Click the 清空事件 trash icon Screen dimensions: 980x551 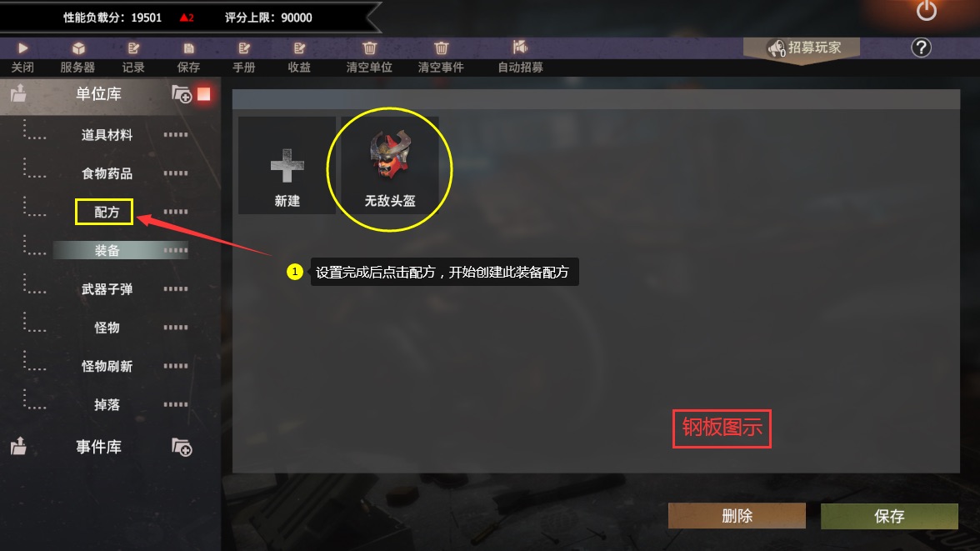click(x=442, y=48)
